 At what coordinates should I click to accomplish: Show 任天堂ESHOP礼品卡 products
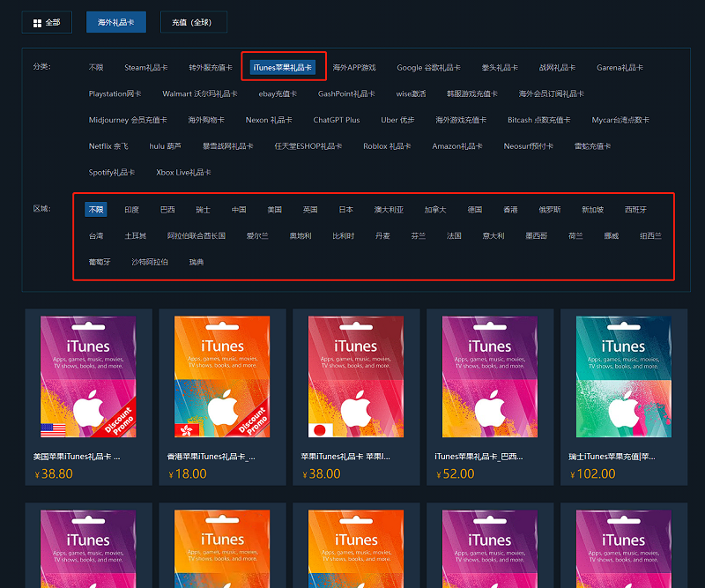point(308,145)
